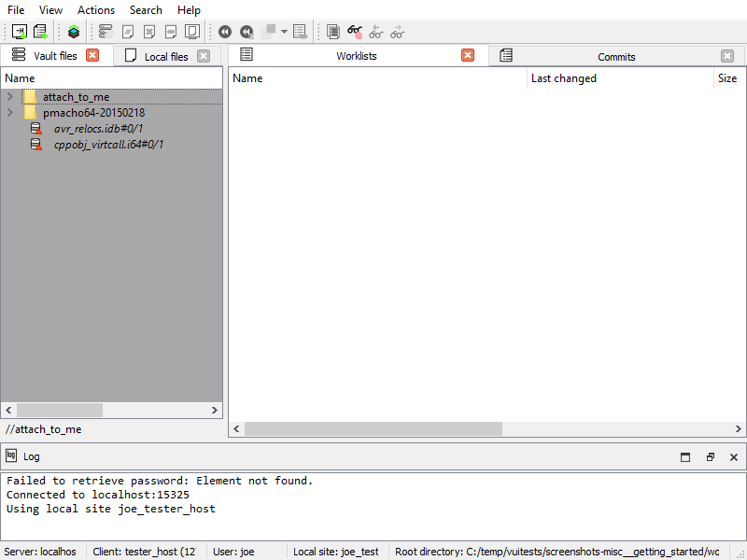Open dropdown arrow beside the gray squares icon
This screenshot has width=747, height=560.
[x=284, y=32]
